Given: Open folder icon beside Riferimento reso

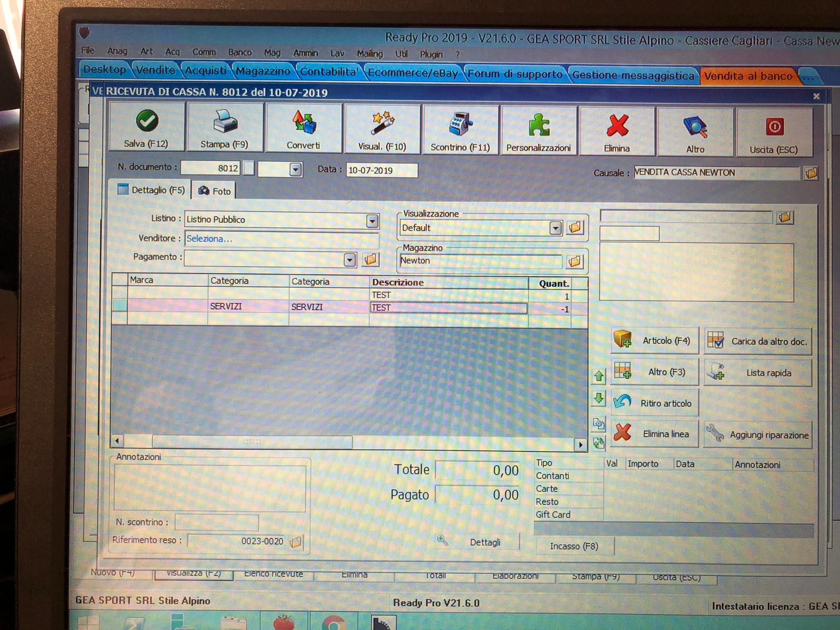Looking at the screenshot, I should coord(296,542).
